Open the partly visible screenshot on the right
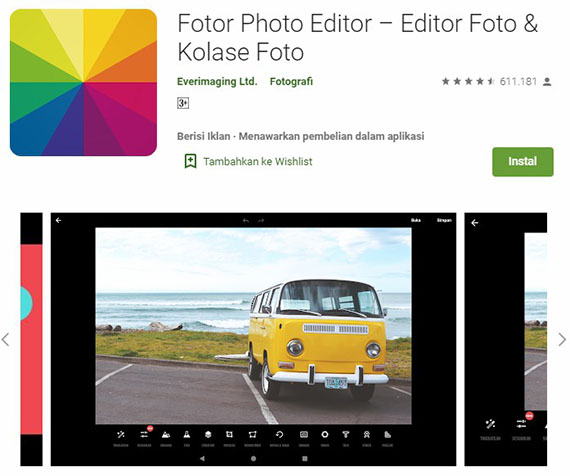The image size is (570, 476). (x=506, y=339)
